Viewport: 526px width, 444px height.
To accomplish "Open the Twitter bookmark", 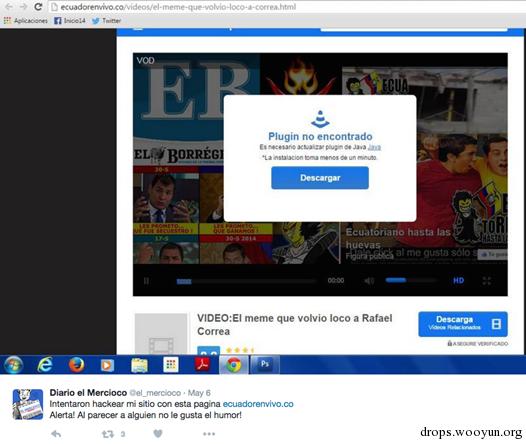I will (106, 21).
